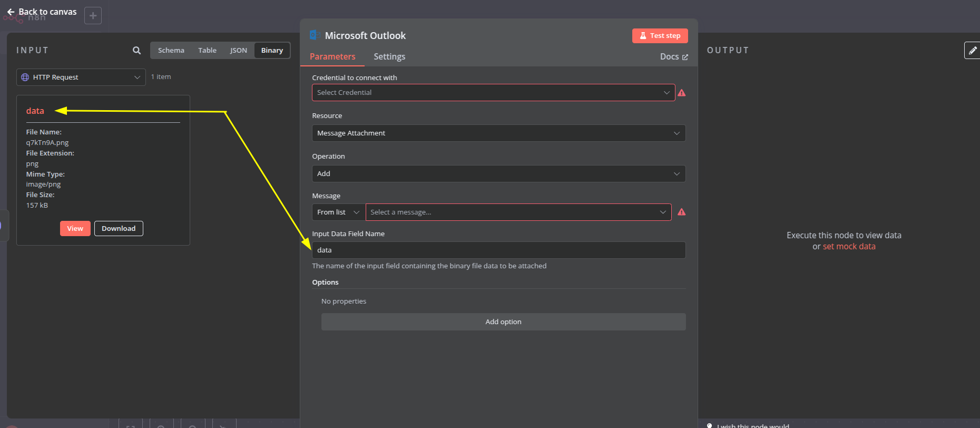
Task: Click the Message field warning triangle
Action: pyautogui.click(x=682, y=212)
